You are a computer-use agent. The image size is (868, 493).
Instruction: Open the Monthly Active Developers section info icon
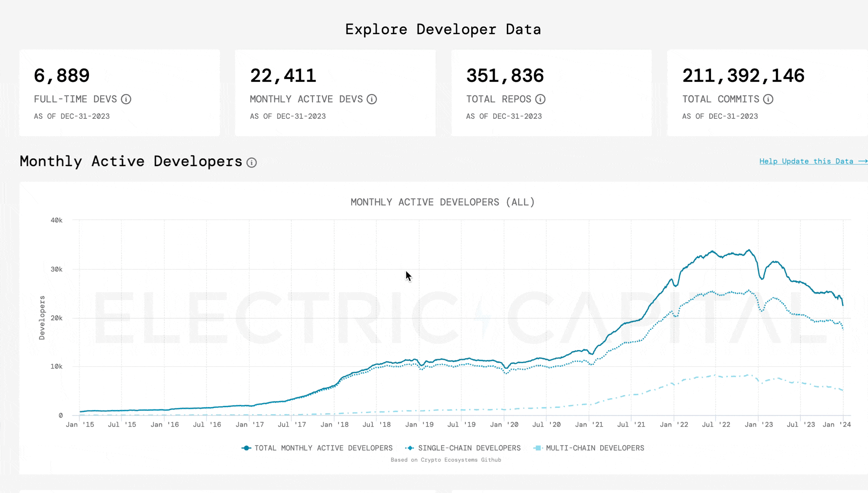pos(251,163)
